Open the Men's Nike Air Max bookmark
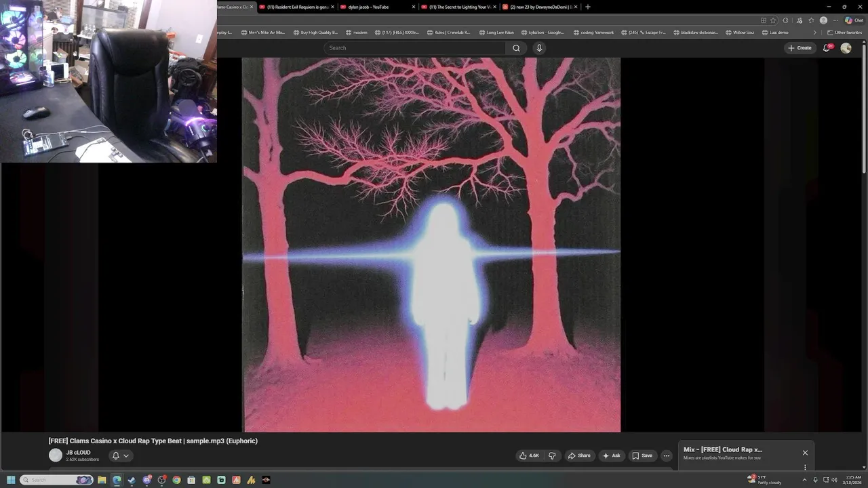 pyautogui.click(x=262, y=33)
